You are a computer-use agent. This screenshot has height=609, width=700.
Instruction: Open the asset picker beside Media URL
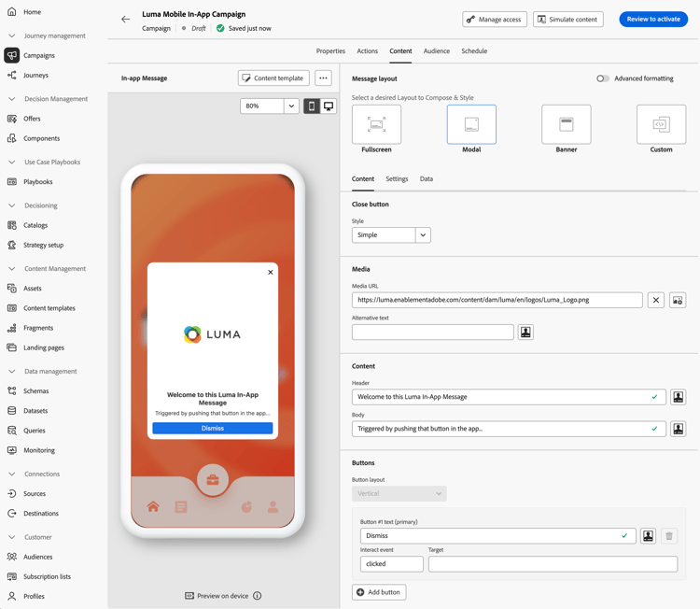pyautogui.click(x=678, y=300)
